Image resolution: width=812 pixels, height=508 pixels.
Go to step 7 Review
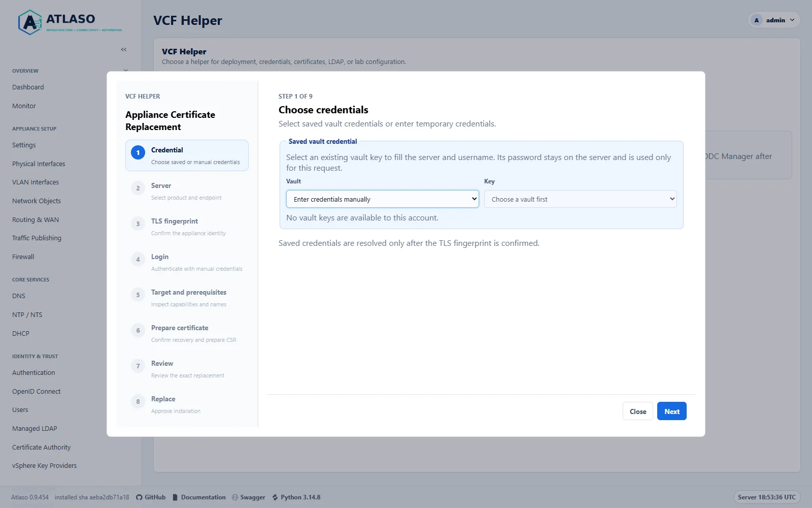pos(187,369)
